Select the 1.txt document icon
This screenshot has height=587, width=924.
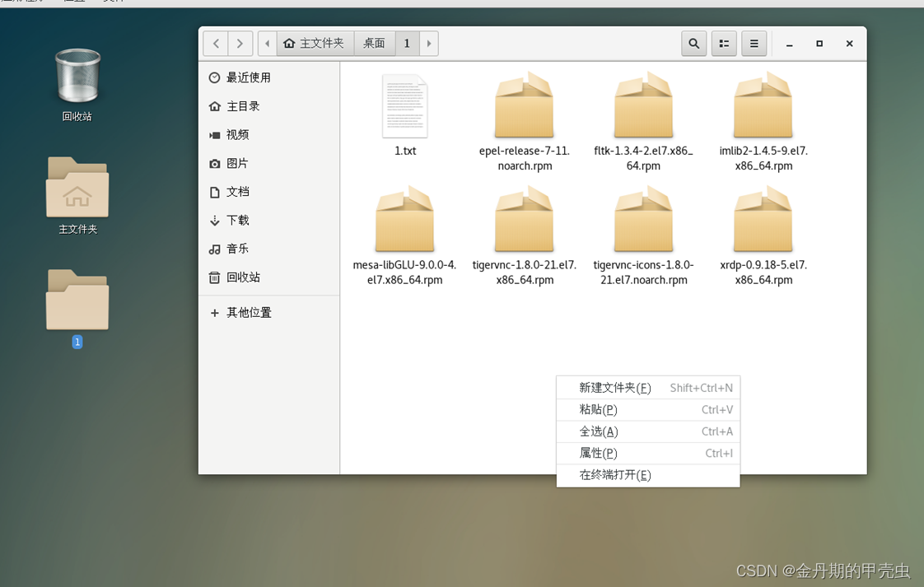[405, 106]
